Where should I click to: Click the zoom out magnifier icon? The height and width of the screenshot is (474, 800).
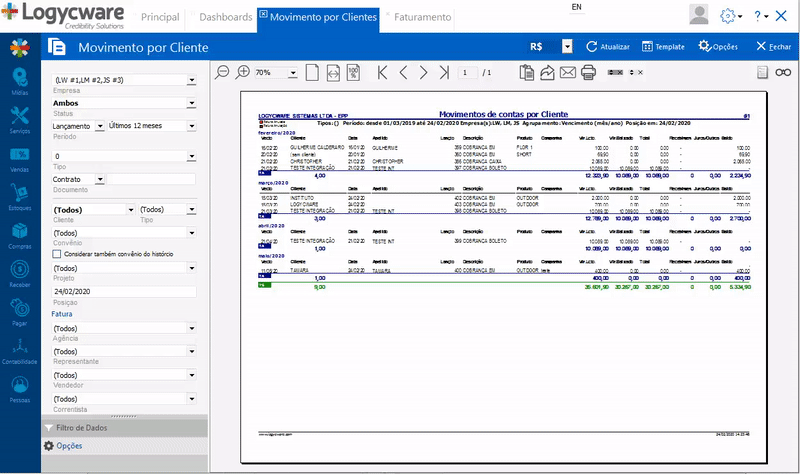[x=223, y=72]
